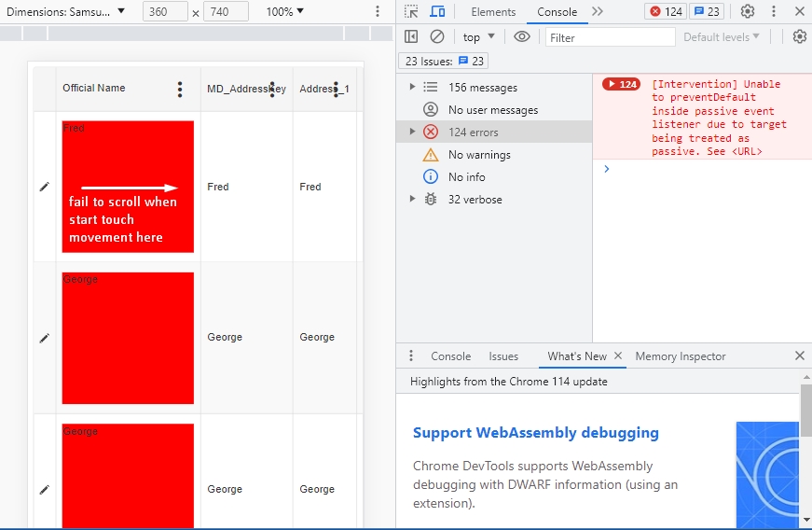The image size is (812, 530).
Task: Expand the 124 errors group
Action: (x=413, y=132)
